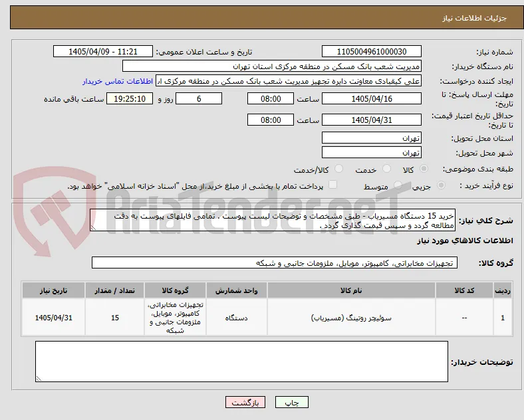The height and width of the screenshot is (420, 524).
Task: Click the price validity time 08:00 field
Action: coord(271,120)
